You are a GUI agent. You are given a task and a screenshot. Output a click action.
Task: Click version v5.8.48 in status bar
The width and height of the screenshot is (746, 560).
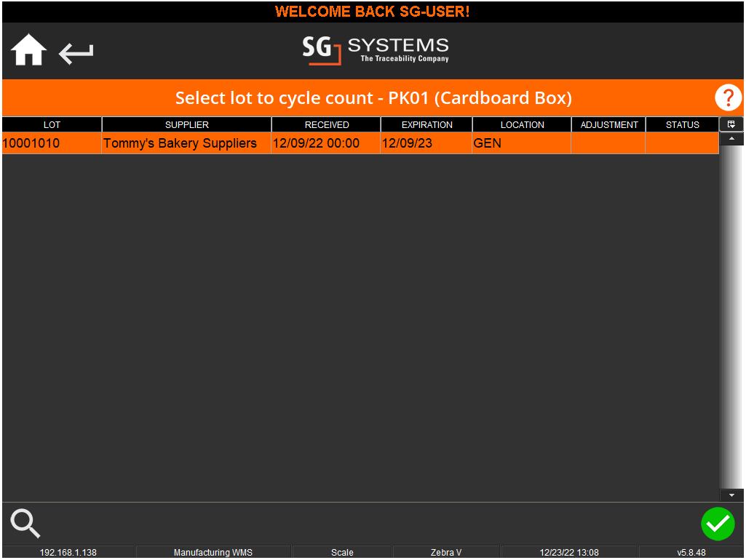691,553
